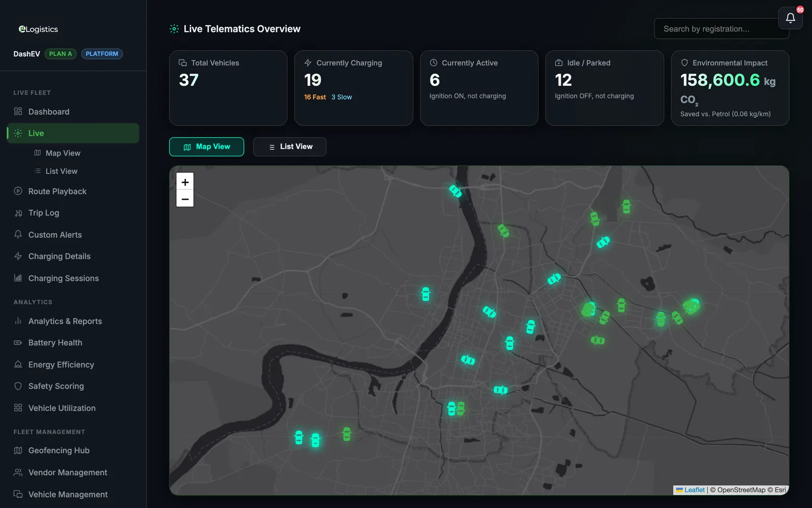Screen dimensions: 812x508
Task: Click the Dashboard sidebar icon
Action: (x=18, y=111)
